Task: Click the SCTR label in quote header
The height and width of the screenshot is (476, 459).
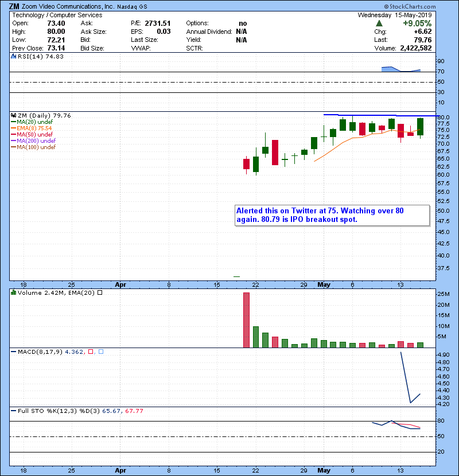Action: point(195,48)
